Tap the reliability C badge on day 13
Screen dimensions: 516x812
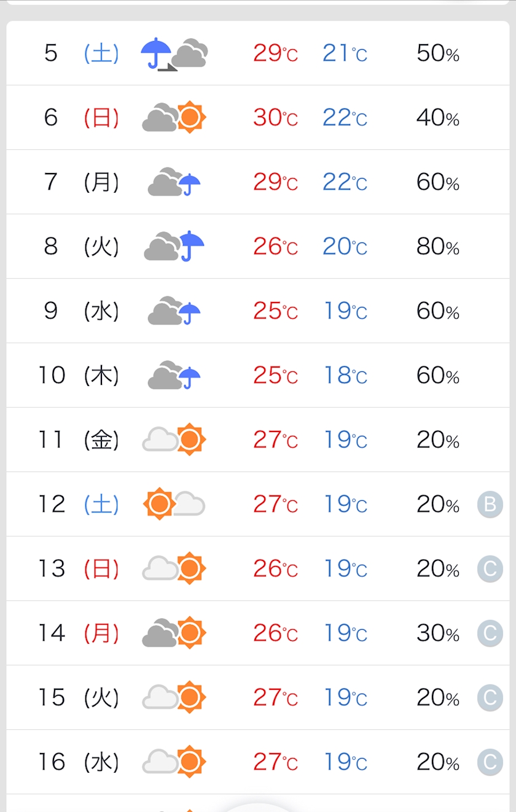point(490,569)
